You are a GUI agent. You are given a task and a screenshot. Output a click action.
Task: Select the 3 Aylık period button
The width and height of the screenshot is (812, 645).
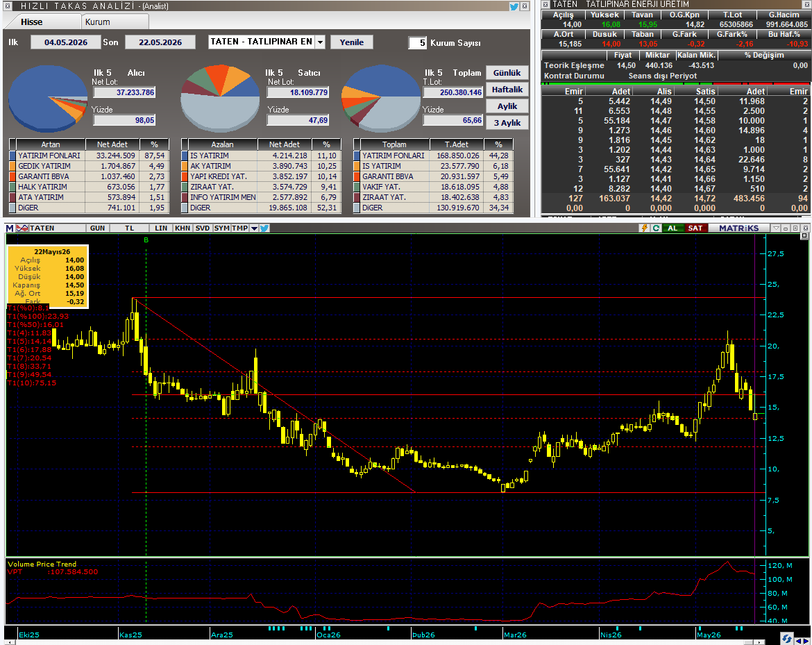click(x=507, y=123)
